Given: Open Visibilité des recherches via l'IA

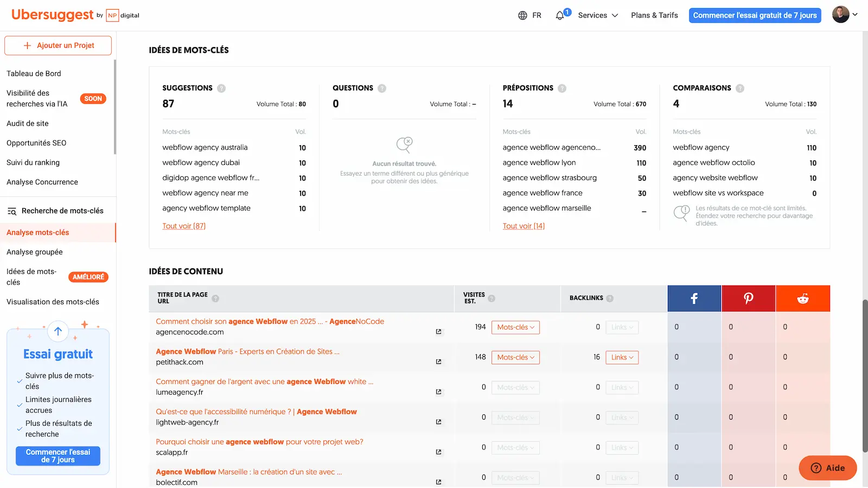Looking at the screenshot, I should click(x=37, y=99).
